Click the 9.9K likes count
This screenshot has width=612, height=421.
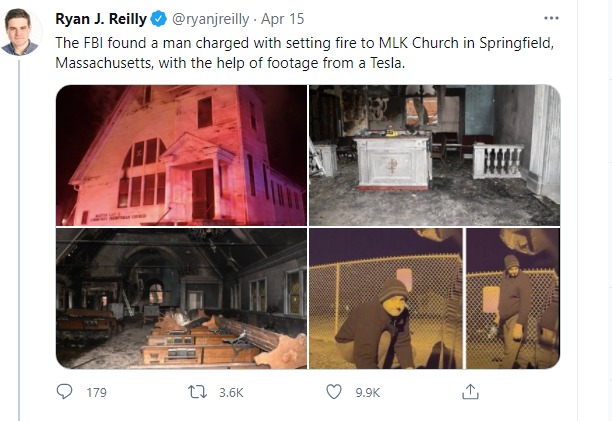(x=368, y=393)
